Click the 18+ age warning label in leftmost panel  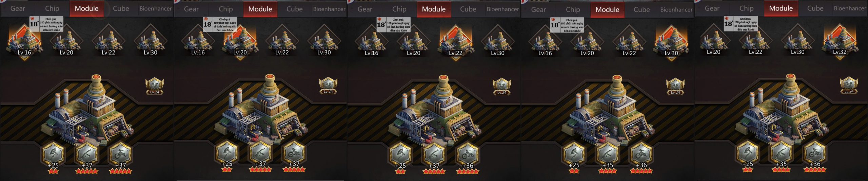pos(46,24)
